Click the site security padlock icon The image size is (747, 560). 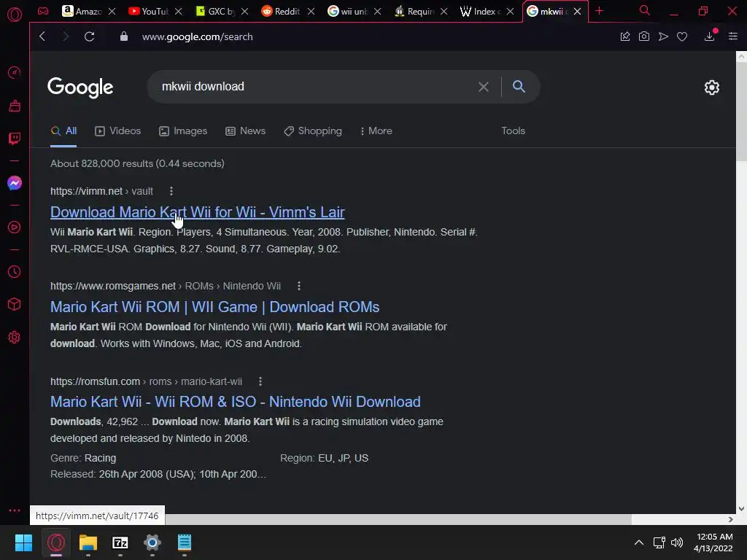coord(124,36)
